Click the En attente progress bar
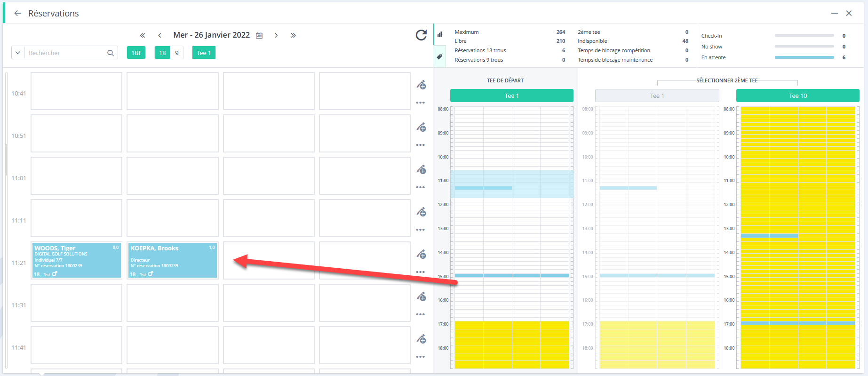Viewport: 868px width, 376px height. pyautogui.click(x=804, y=57)
